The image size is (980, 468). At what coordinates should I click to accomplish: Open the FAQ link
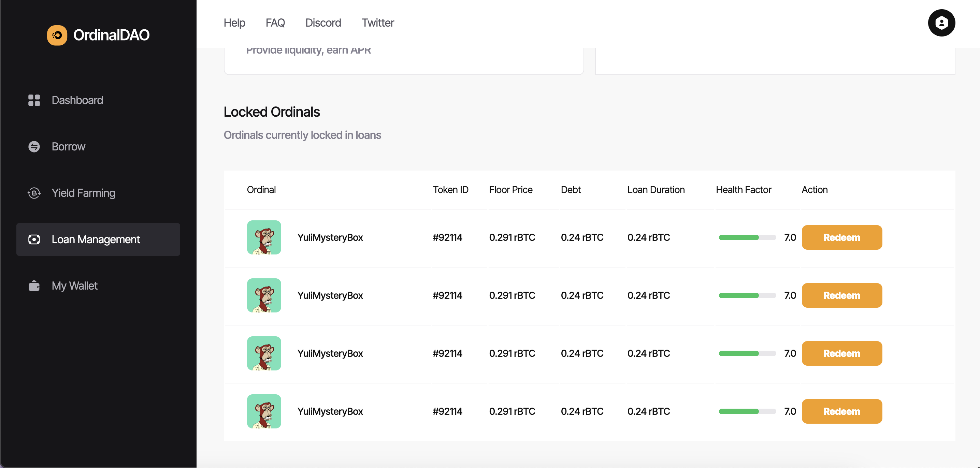click(x=275, y=23)
